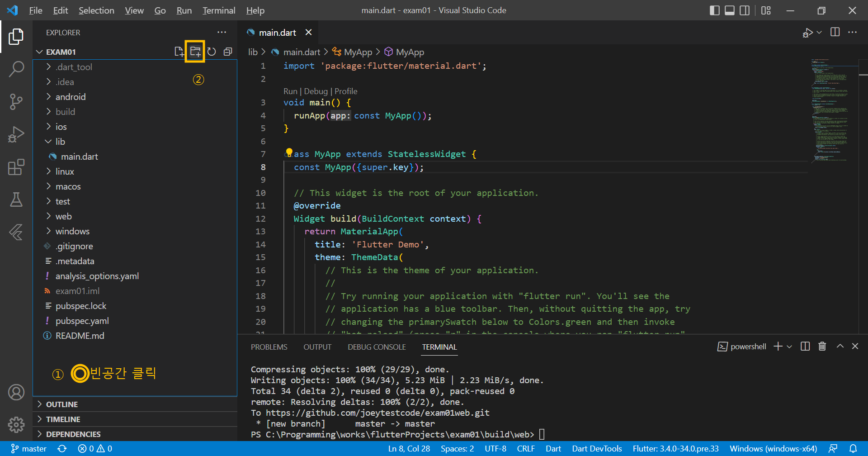The height and width of the screenshot is (456, 868).
Task: Open the Search view icon
Action: [16, 69]
